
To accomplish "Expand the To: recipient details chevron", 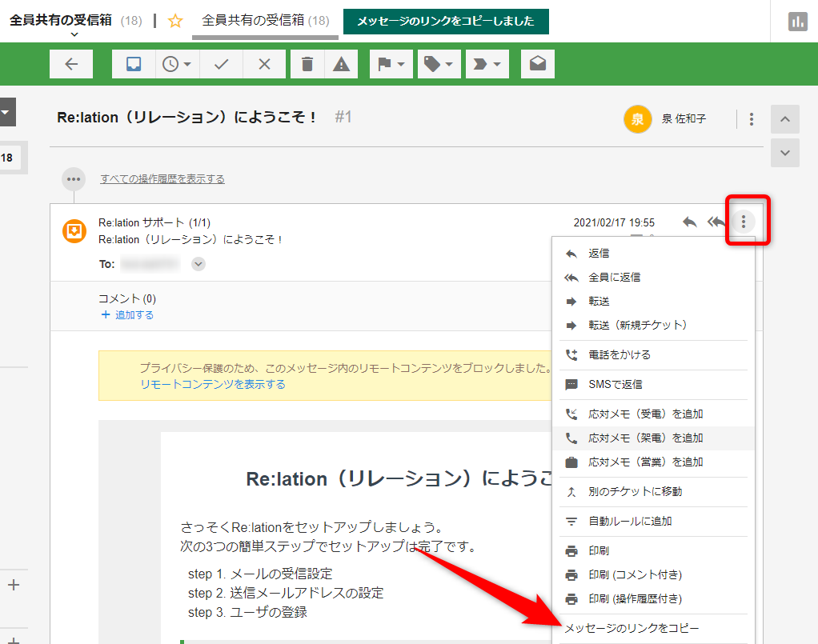I will 198,264.
